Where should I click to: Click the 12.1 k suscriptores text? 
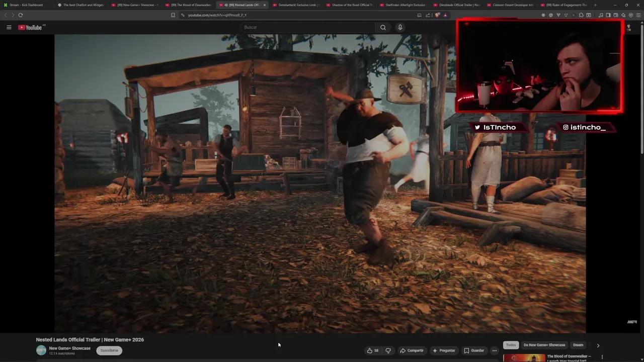62,353
